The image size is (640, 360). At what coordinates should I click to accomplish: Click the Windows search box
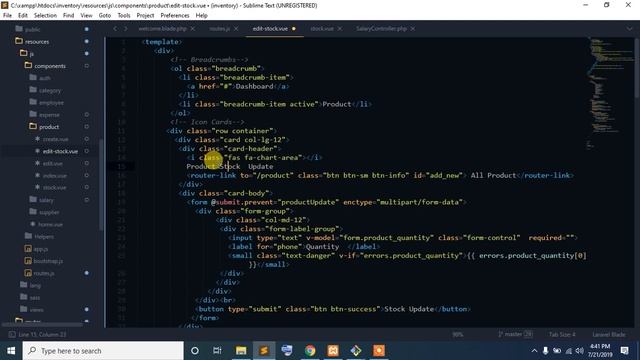click(103, 351)
